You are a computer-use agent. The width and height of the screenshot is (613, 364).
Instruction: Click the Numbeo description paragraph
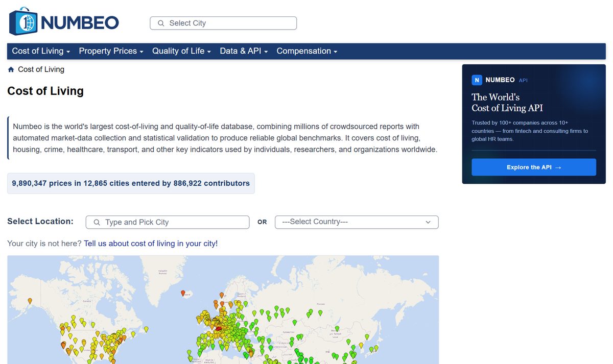[225, 138]
